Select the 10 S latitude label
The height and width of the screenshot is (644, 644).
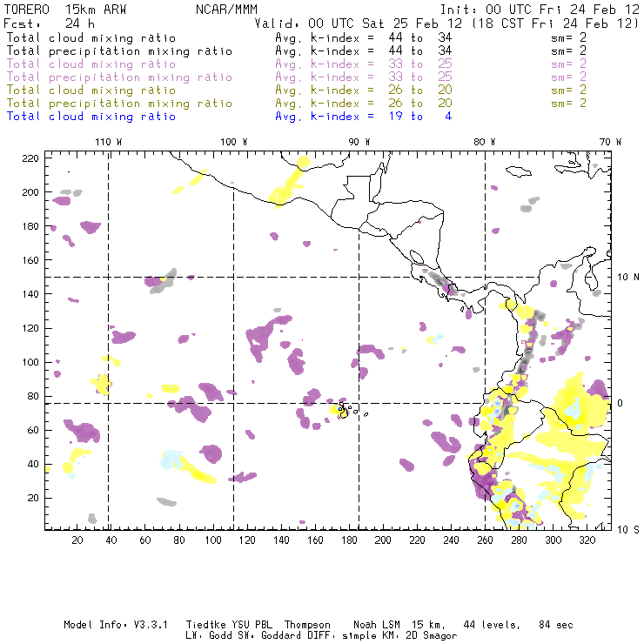(628, 529)
